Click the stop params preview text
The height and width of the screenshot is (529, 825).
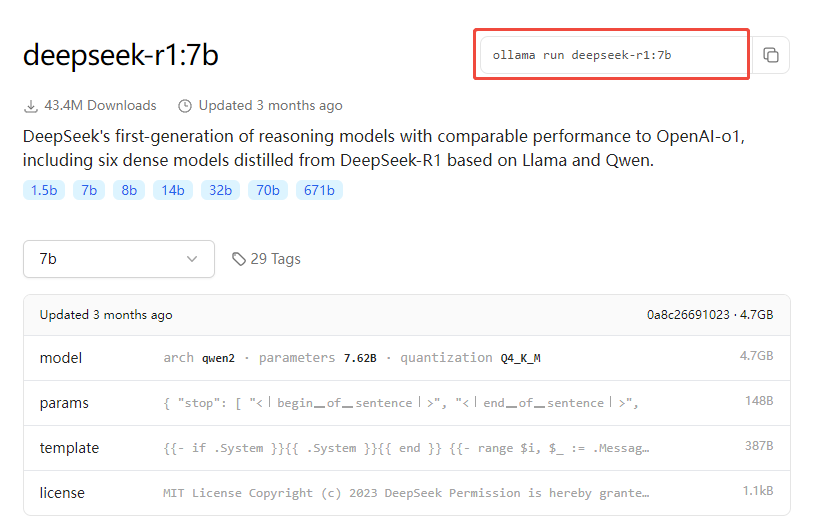click(x=400, y=403)
